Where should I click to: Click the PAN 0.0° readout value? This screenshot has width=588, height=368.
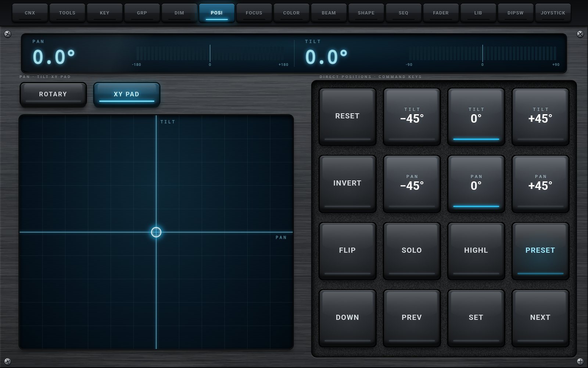[54, 57]
